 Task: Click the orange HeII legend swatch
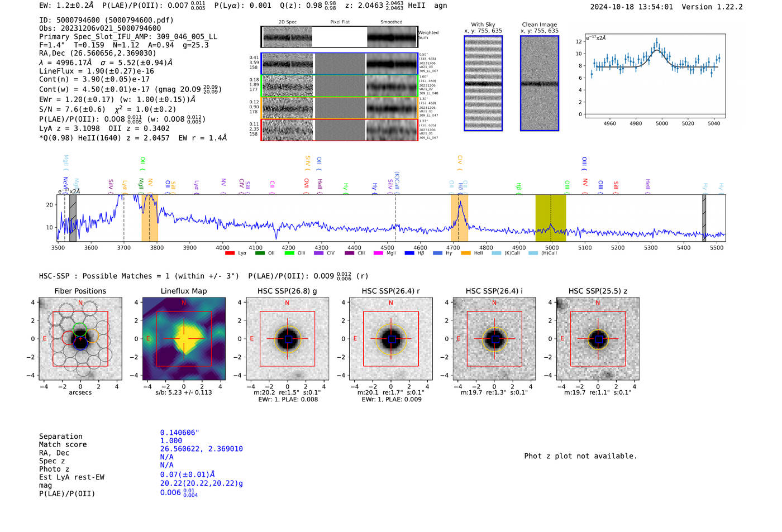tap(466, 253)
